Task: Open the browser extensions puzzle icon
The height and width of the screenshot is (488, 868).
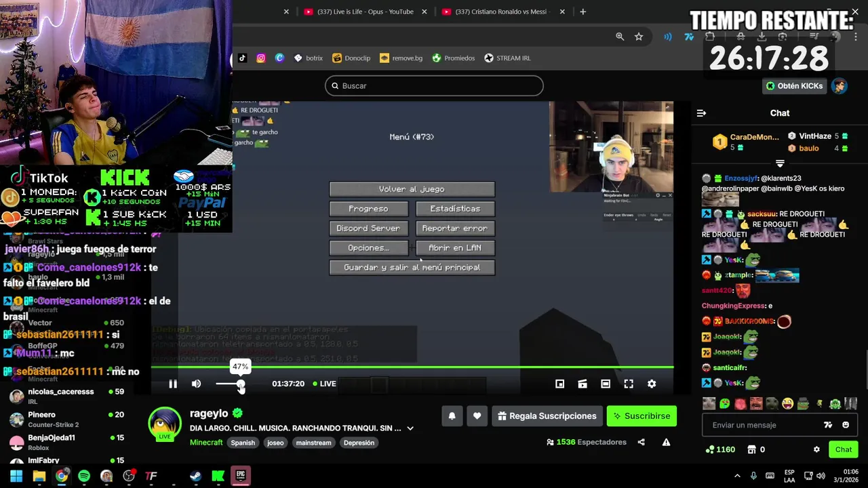Action: (x=710, y=37)
